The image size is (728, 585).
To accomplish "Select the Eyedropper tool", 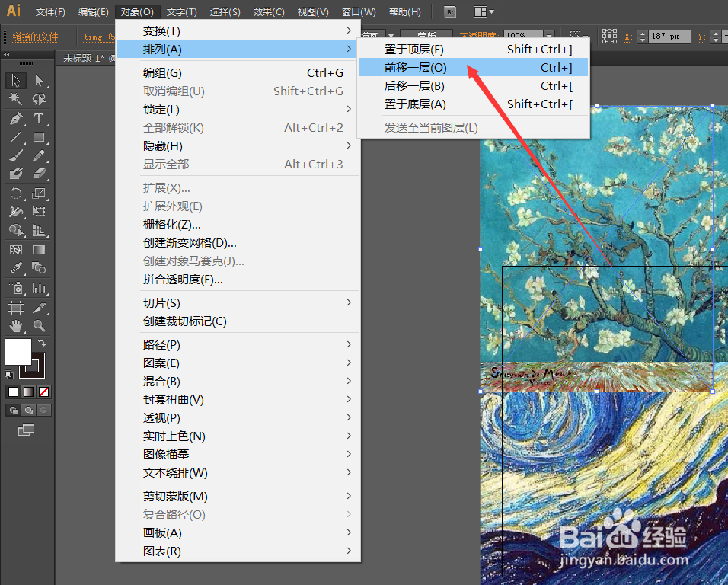I will 16,268.
